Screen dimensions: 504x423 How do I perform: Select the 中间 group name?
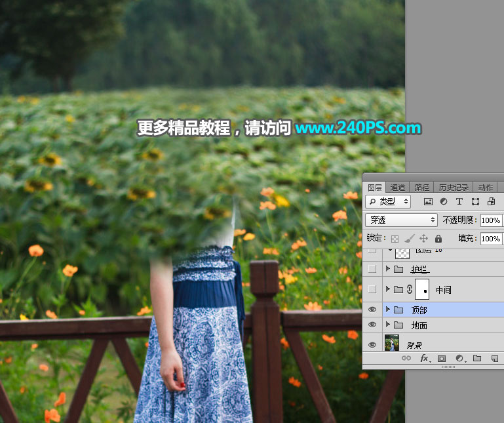[x=443, y=290]
